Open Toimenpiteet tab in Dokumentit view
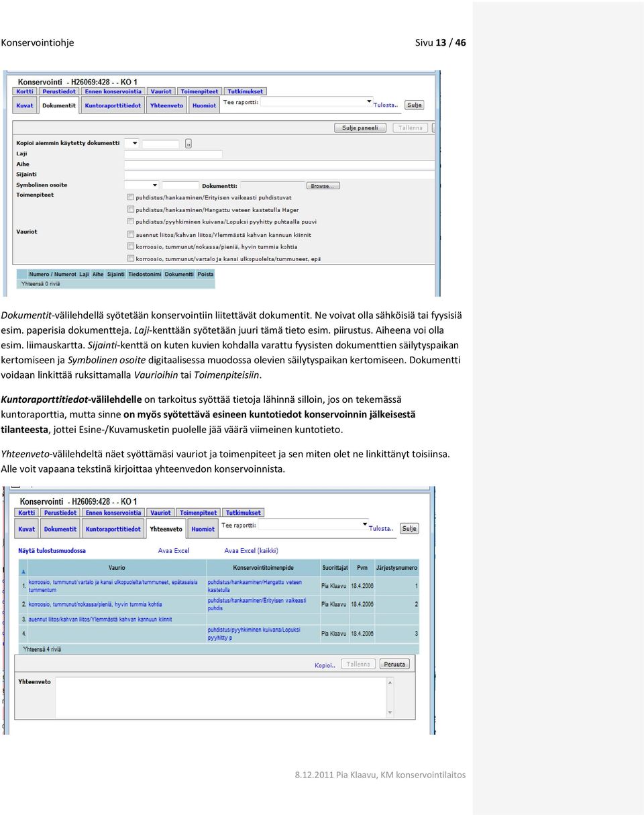 pos(200,91)
